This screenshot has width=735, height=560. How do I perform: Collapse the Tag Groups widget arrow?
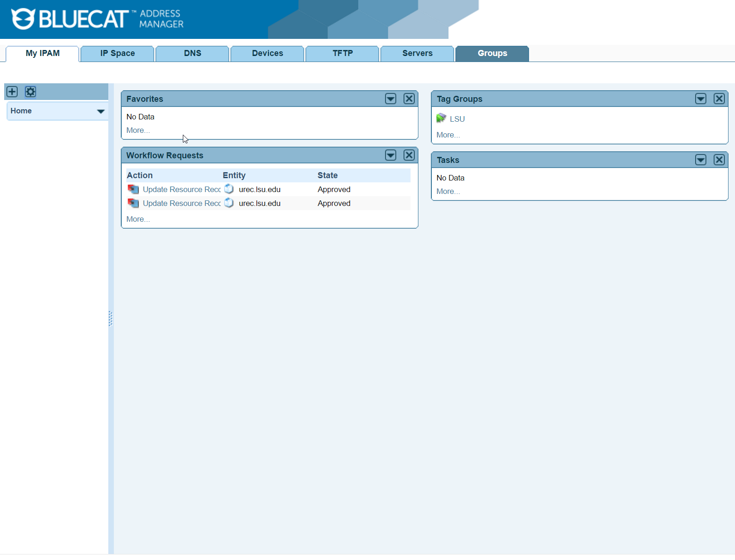(x=701, y=99)
